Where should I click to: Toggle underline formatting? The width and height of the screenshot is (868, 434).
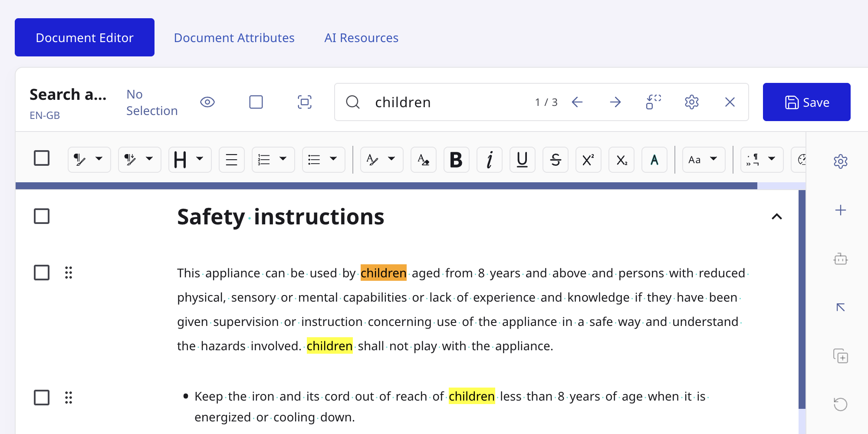click(x=523, y=160)
